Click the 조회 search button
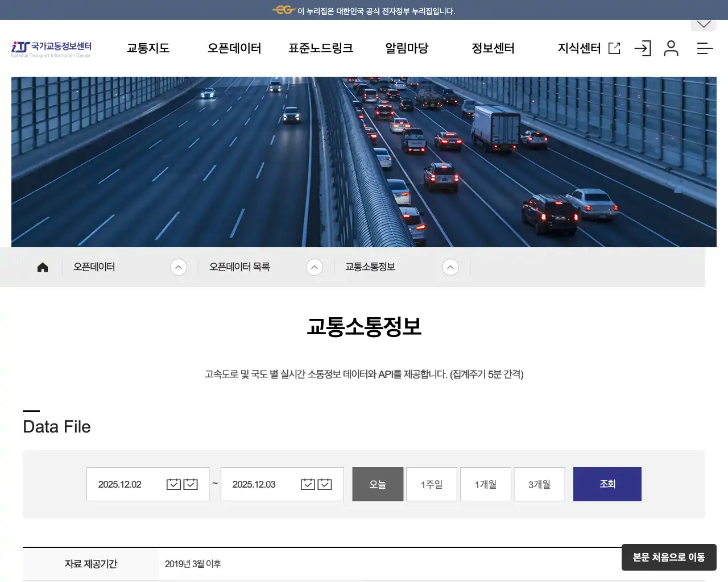 pyautogui.click(x=607, y=484)
